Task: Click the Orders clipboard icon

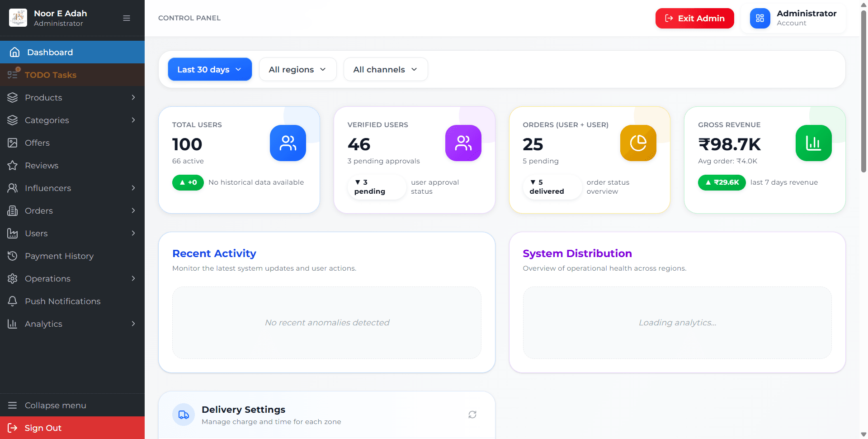Action: coord(13,210)
